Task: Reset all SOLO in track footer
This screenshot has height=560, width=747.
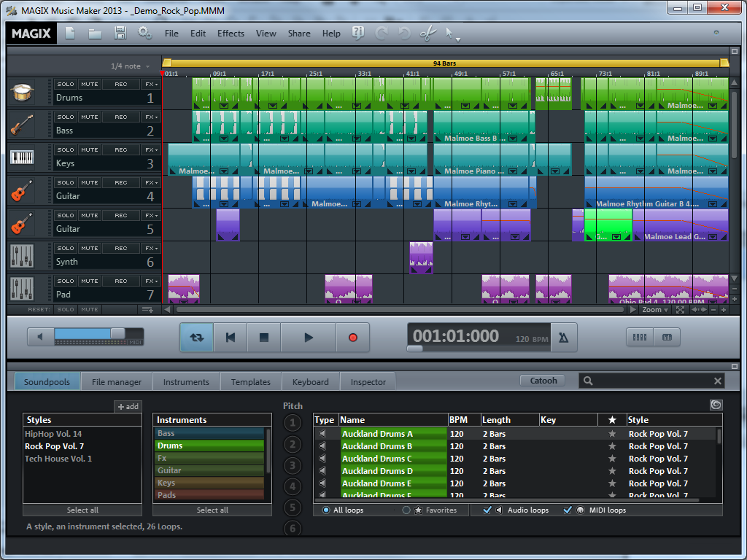Action: [65, 309]
